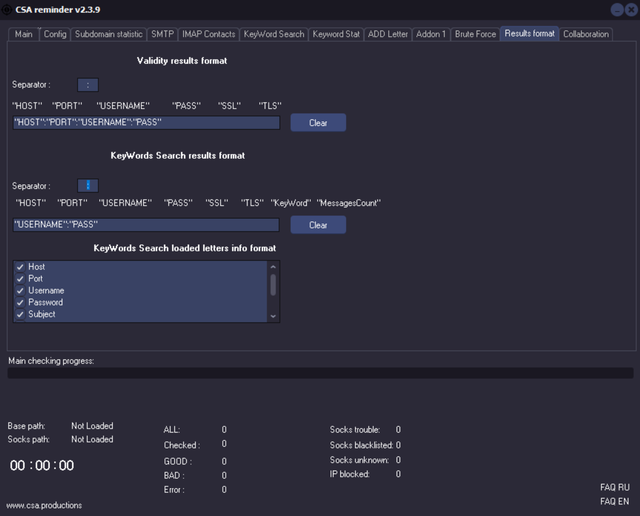640x516 pixels.
Task: Open the Collaboration tab
Action: pos(586,34)
